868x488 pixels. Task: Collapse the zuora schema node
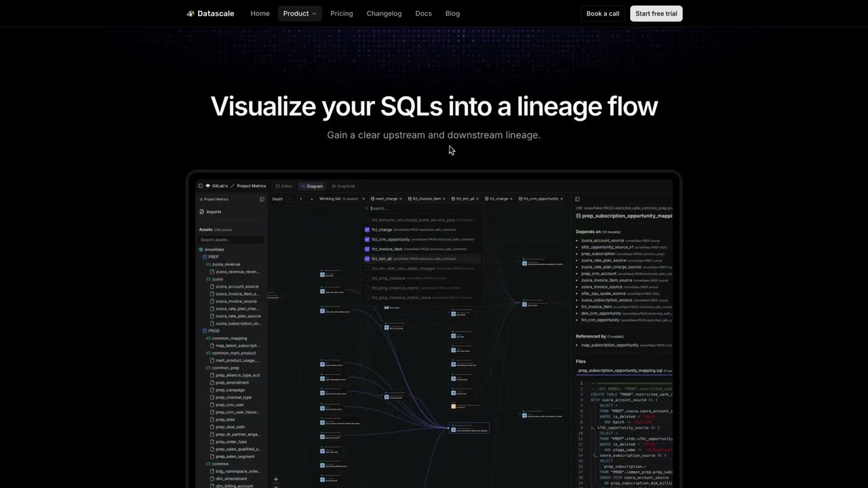point(208,279)
